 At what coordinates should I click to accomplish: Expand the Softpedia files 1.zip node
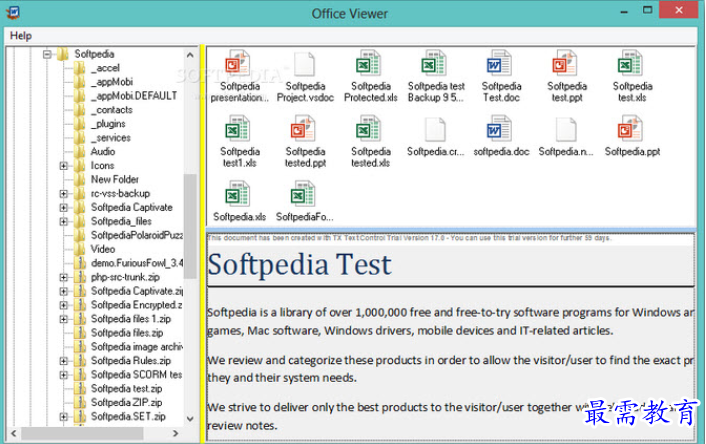pos(63,319)
